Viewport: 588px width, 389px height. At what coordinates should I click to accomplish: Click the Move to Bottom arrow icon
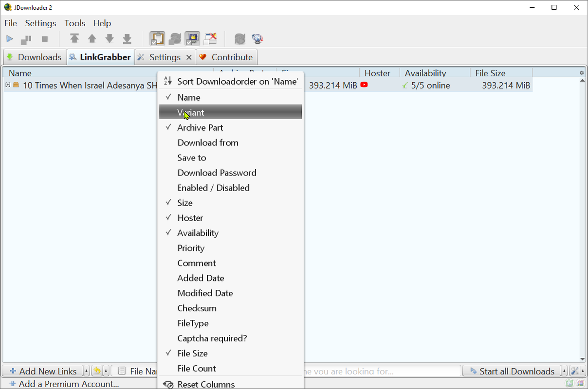point(127,38)
